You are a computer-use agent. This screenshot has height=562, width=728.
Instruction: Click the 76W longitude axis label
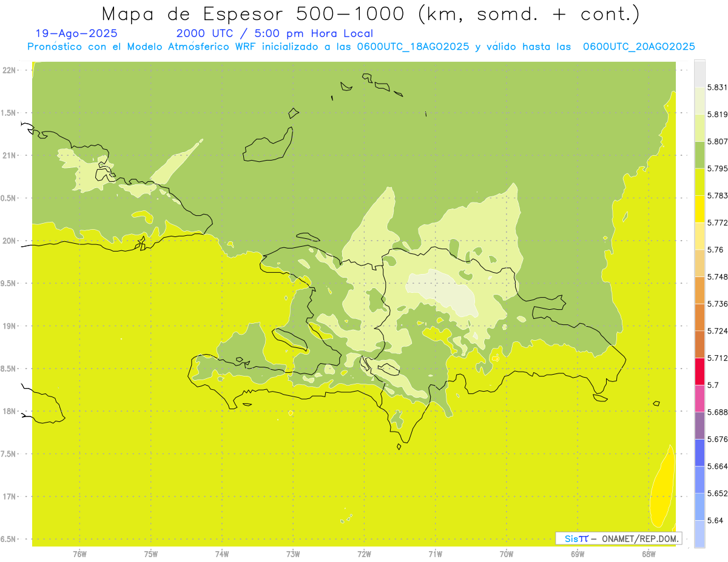[79, 554]
